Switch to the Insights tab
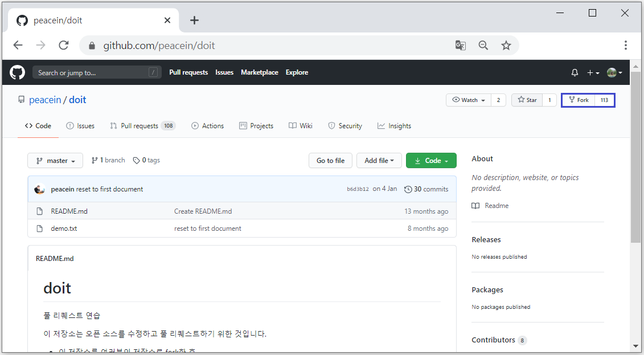This screenshot has width=644, height=355. 394,126
